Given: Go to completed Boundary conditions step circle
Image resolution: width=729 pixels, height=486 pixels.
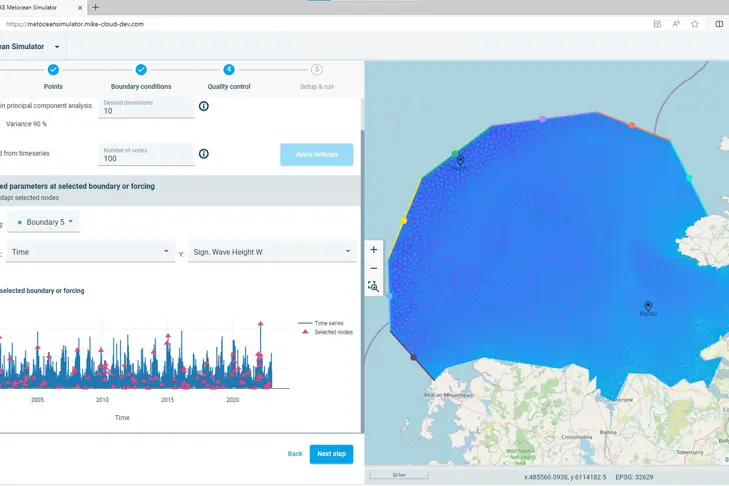Looking at the screenshot, I should (x=141, y=70).
